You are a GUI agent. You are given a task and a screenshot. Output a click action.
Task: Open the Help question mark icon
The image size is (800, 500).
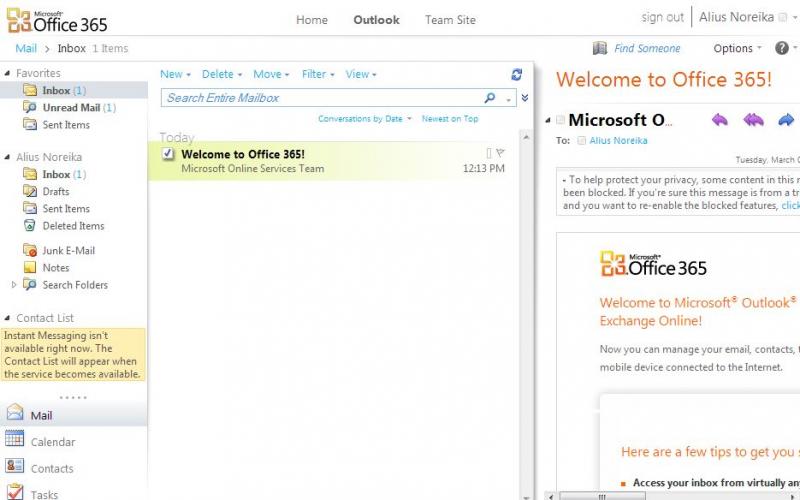pos(781,48)
